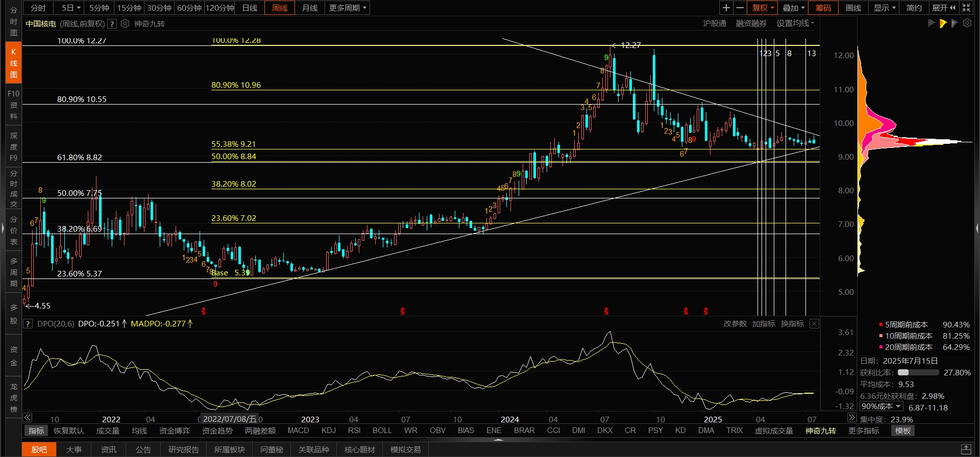Open 模拟交易 bottom link
Screen dimensions: 980x457
(x=406, y=449)
